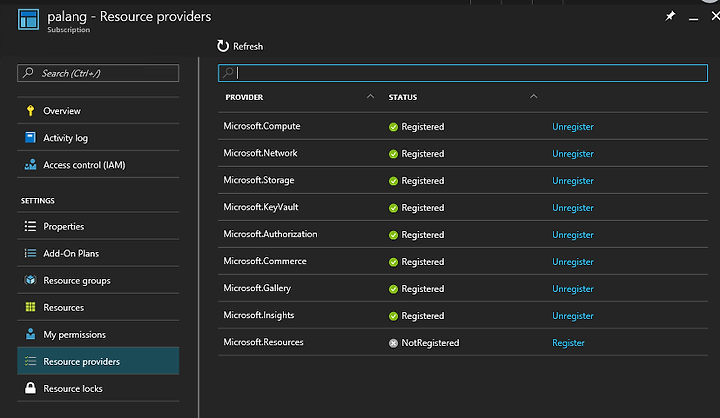This screenshot has width=720, height=418.
Task: Unregister the Microsoft.Gallery provider
Action: (573, 289)
